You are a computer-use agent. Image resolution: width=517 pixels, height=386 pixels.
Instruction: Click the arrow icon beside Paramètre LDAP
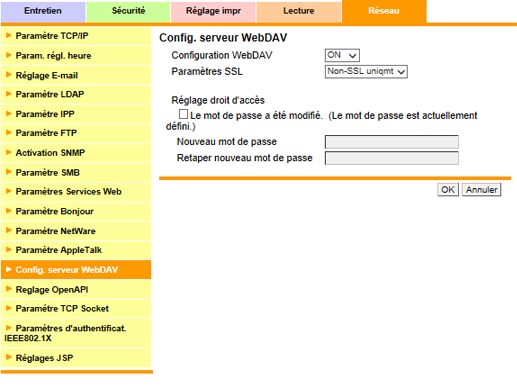(9, 94)
